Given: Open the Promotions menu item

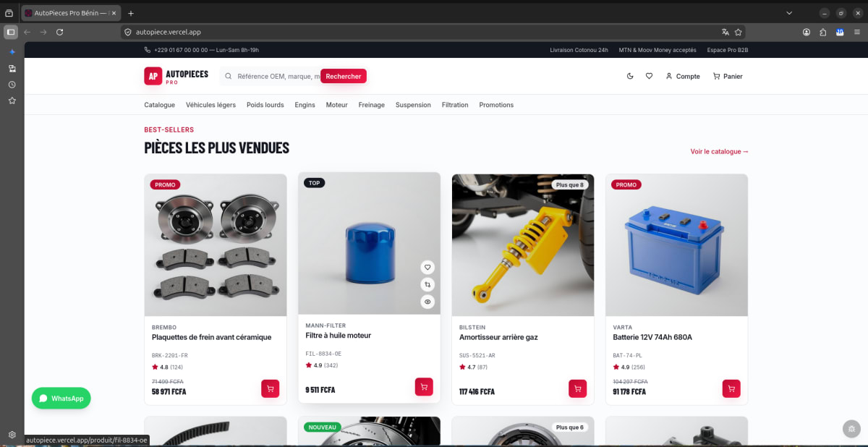Looking at the screenshot, I should pos(496,105).
